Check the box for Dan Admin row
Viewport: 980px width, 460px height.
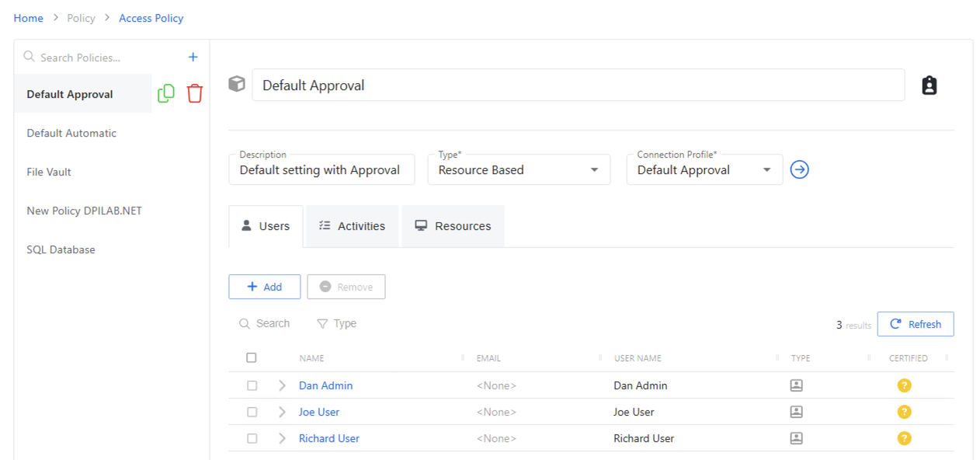(x=252, y=385)
